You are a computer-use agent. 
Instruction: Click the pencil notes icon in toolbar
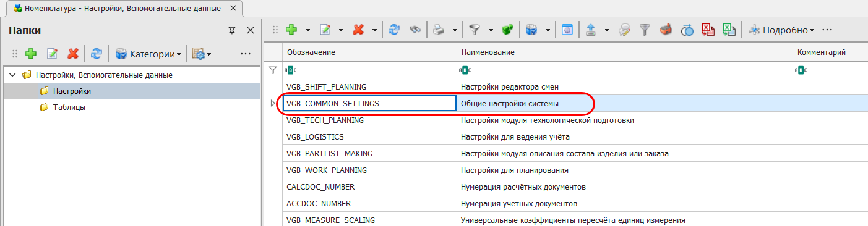(x=624, y=30)
